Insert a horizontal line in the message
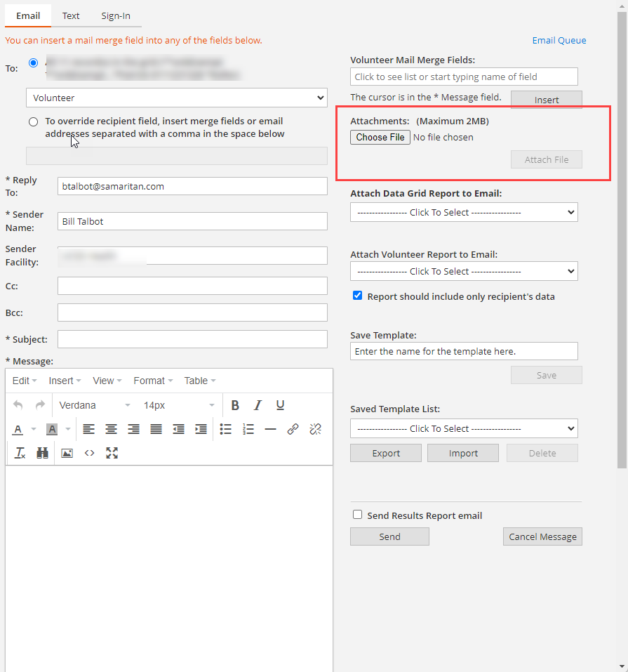Screen dimensions: 628x672 point(271,429)
